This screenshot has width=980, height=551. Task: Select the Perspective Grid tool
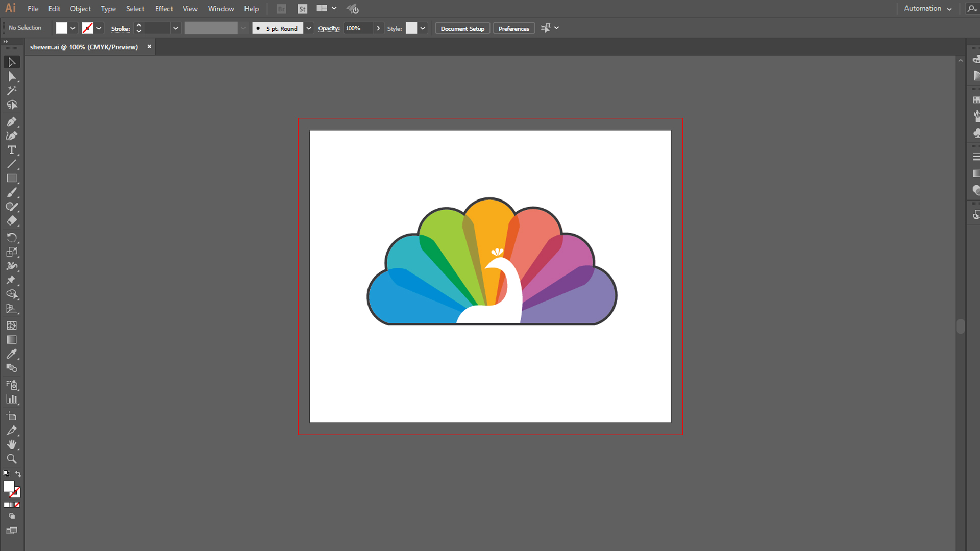coord(12,309)
